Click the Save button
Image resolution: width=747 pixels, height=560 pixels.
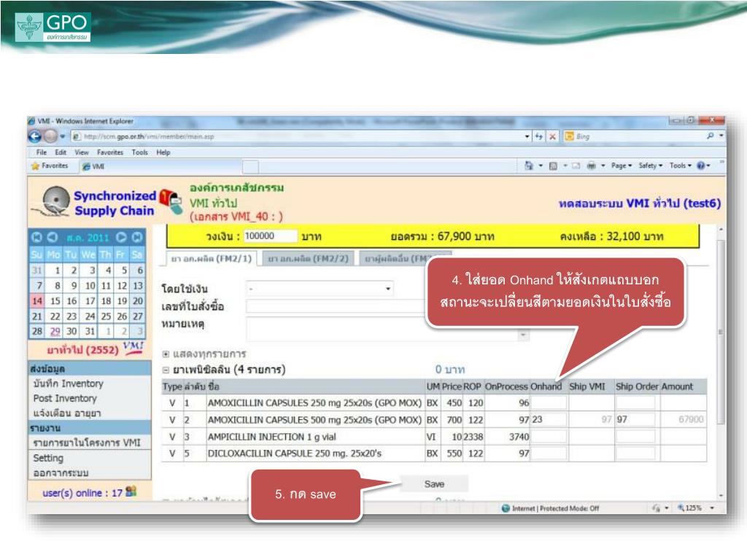[x=435, y=484]
